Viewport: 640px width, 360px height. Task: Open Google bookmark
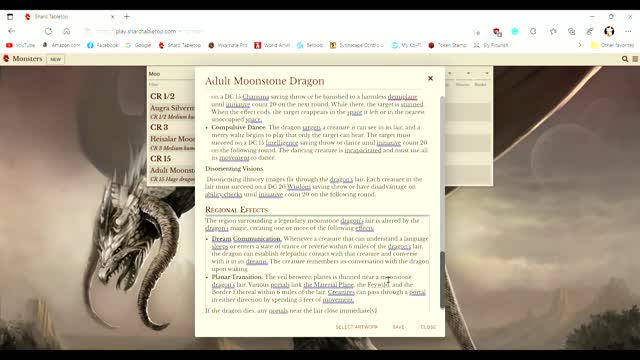[x=138, y=45]
